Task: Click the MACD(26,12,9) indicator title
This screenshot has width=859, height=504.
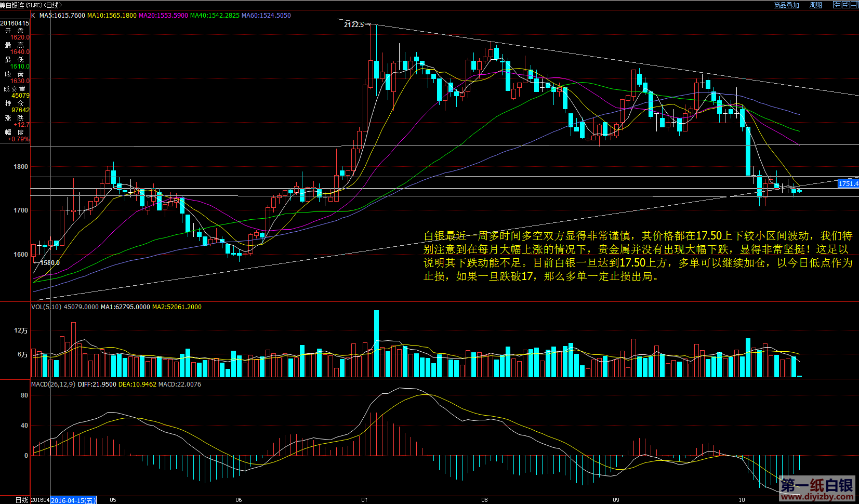Action: click(53, 384)
